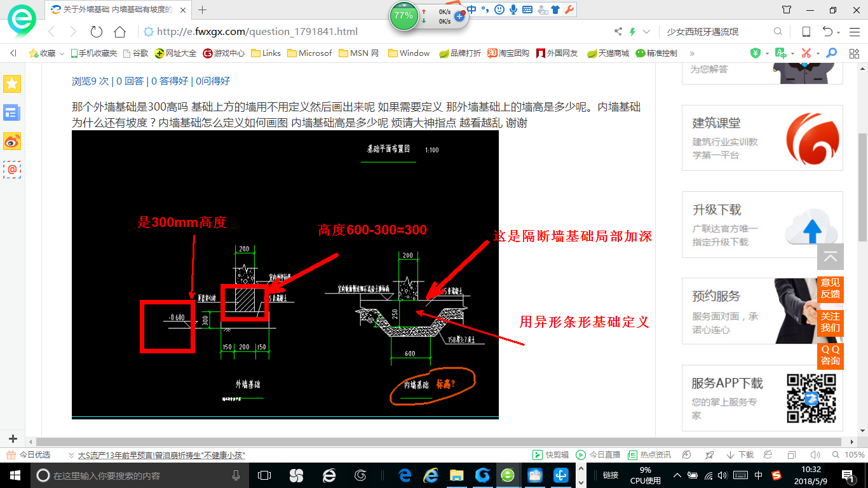Expand the 收藏 dropdown arrow
This screenshot has height=488, width=868.
click(62, 54)
